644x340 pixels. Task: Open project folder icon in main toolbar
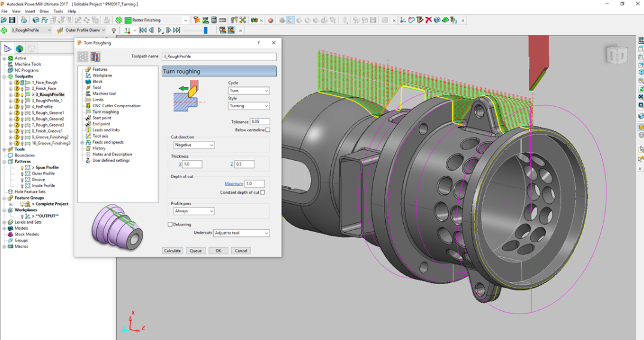pos(4,20)
